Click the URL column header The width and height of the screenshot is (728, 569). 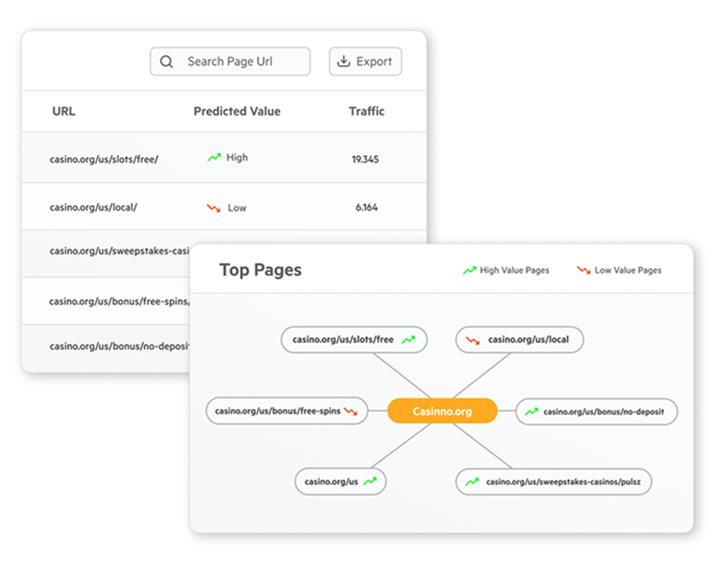tap(63, 111)
